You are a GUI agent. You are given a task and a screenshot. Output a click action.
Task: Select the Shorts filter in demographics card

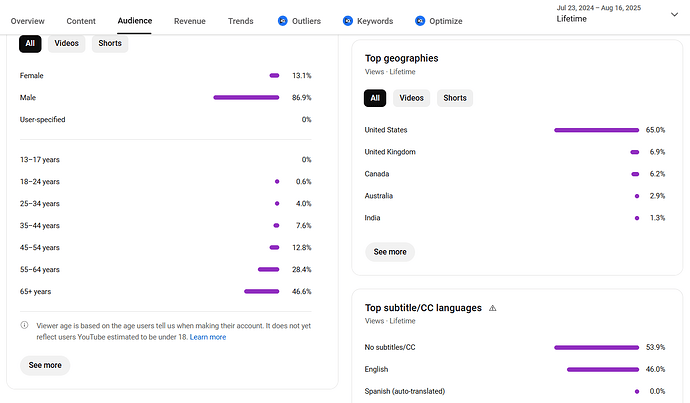tap(109, 43)
